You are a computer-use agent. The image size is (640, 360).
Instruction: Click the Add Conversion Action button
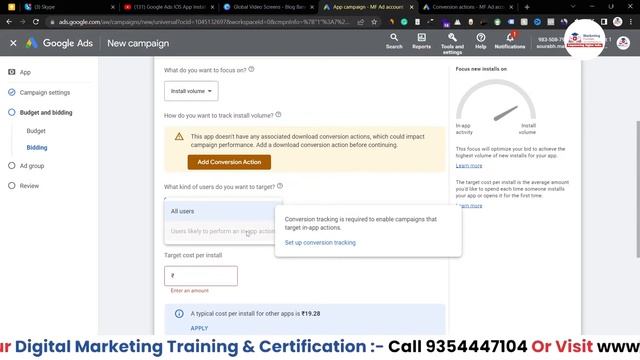(229, 162)
